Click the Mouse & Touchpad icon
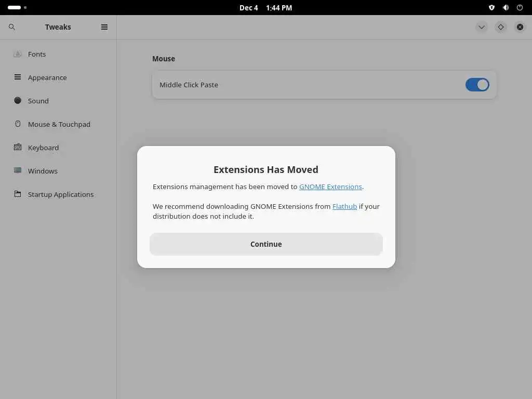 (x=18, y=124)
